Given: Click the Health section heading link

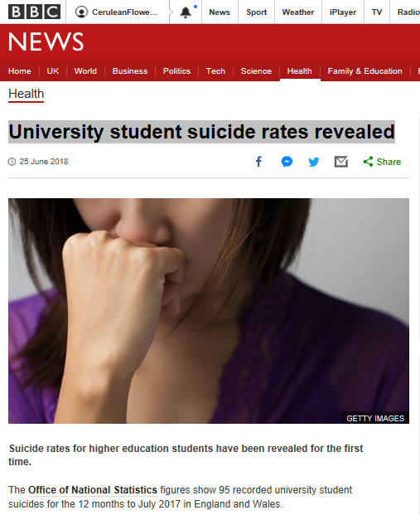Looking at the screenshot, I should 26,94.
